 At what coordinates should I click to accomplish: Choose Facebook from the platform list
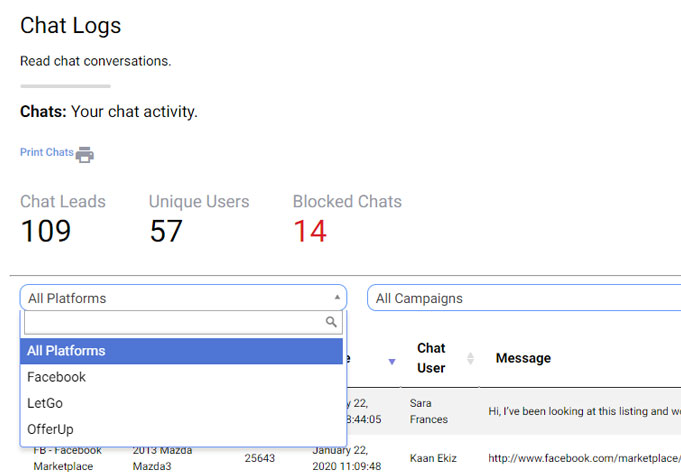coord(57,377)
